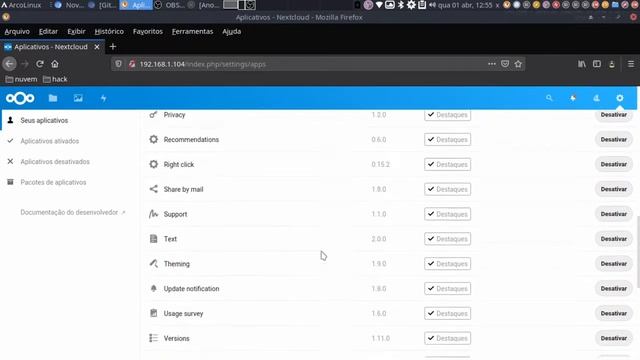Open a new Firefox tab
This screenshot has width=640, height=360.
(113, 47)
